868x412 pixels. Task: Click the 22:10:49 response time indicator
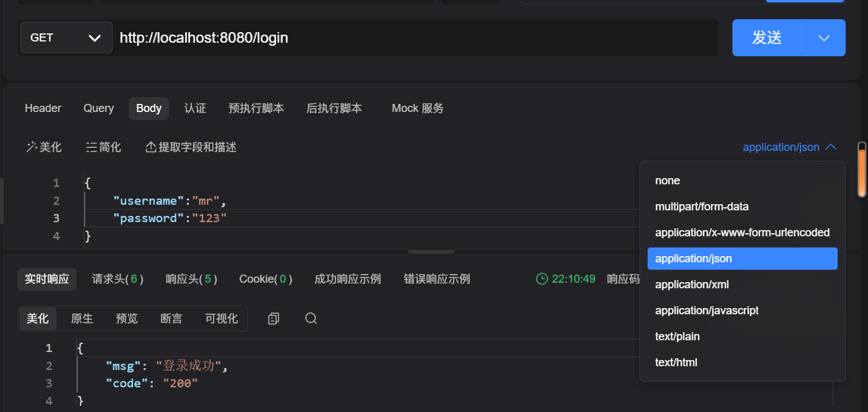coord(566,279)
